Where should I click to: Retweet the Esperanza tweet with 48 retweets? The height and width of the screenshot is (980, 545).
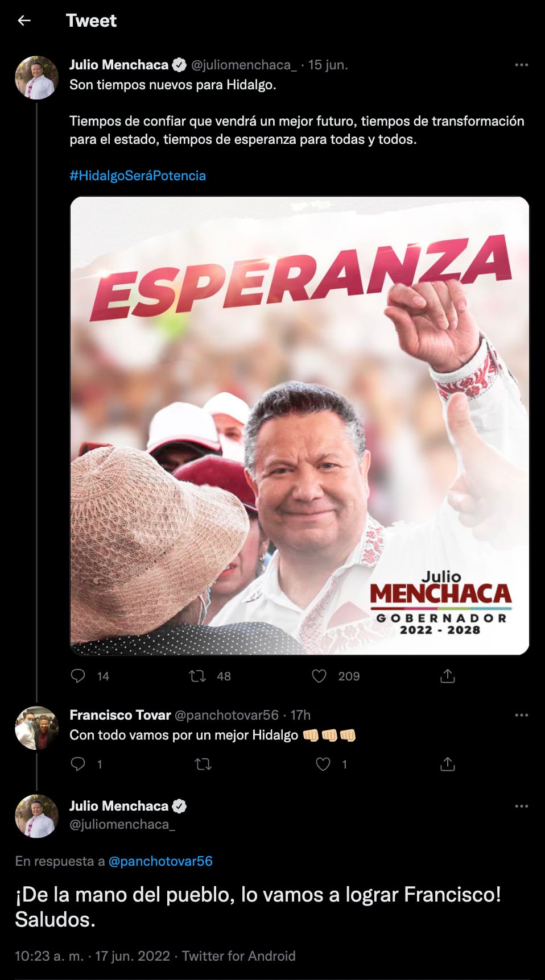tap(197, 675)
